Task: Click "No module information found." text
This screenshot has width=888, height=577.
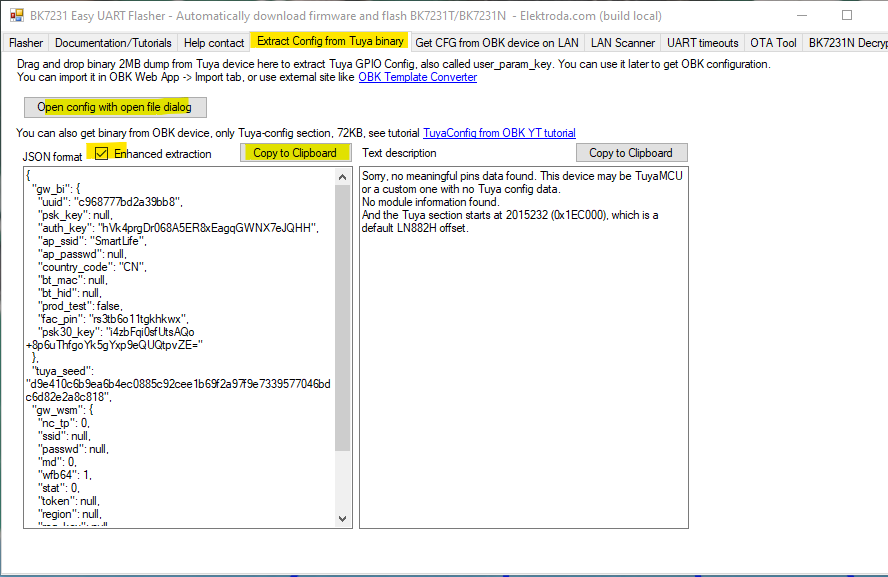Action: [x=430, y=202]
